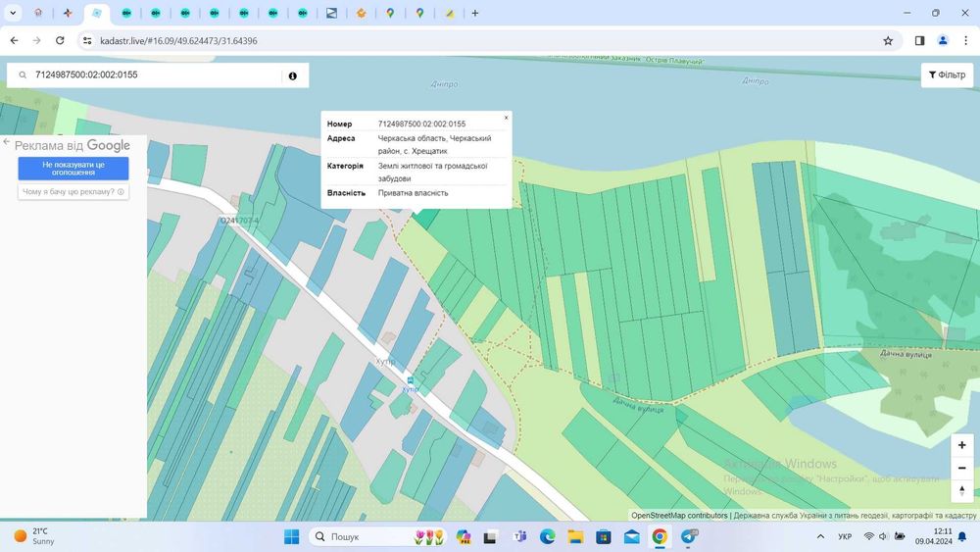
Task: Bookmark this page with the star icon
Action: point(888,40)
